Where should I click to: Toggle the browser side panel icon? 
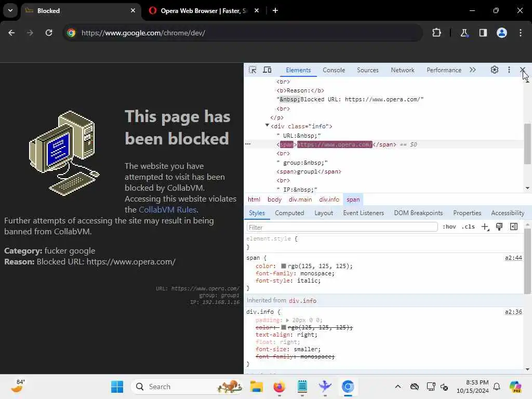(483, 33)
